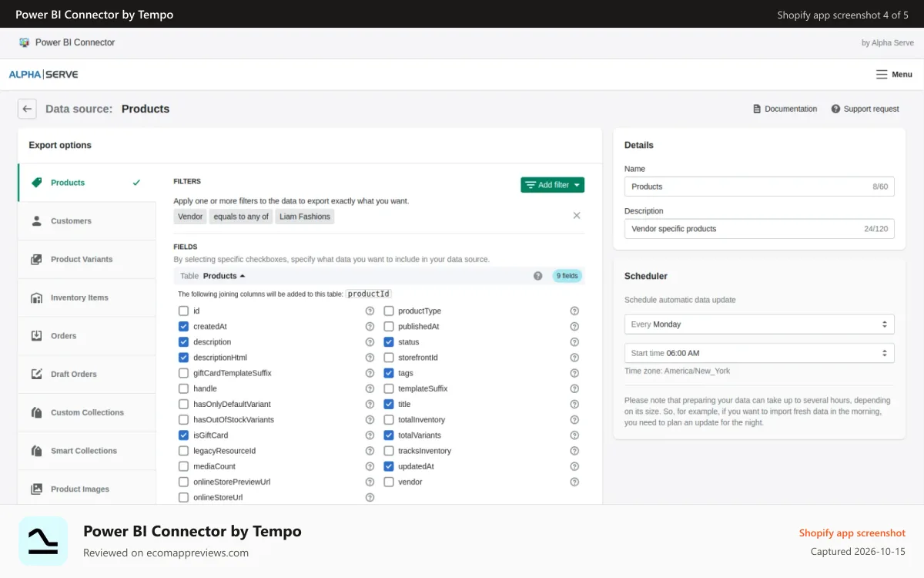Uncheck the totalVariants checkbox

pyautogui.click(x=389, y=435)
